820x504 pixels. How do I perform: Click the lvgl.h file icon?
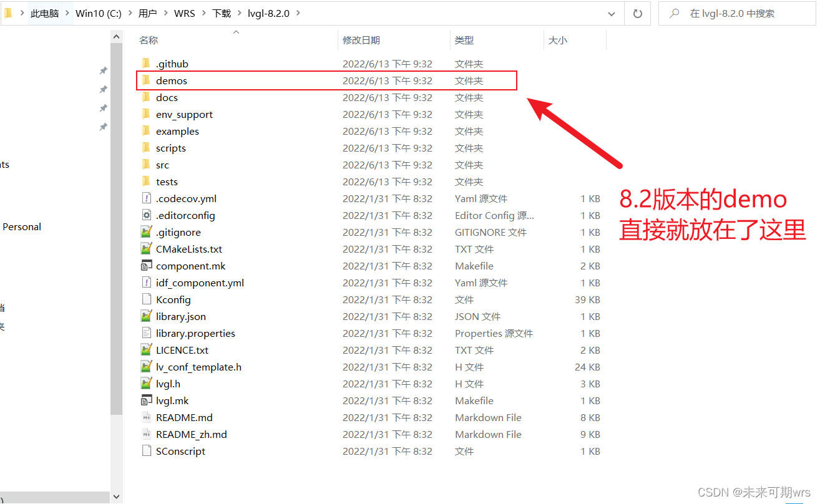pyautogui.click(x=146, y=384)
